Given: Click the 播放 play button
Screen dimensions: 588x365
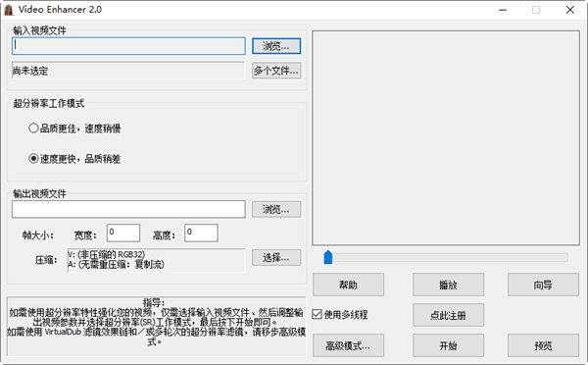Looking at the screenshot, I should (448, 285).
